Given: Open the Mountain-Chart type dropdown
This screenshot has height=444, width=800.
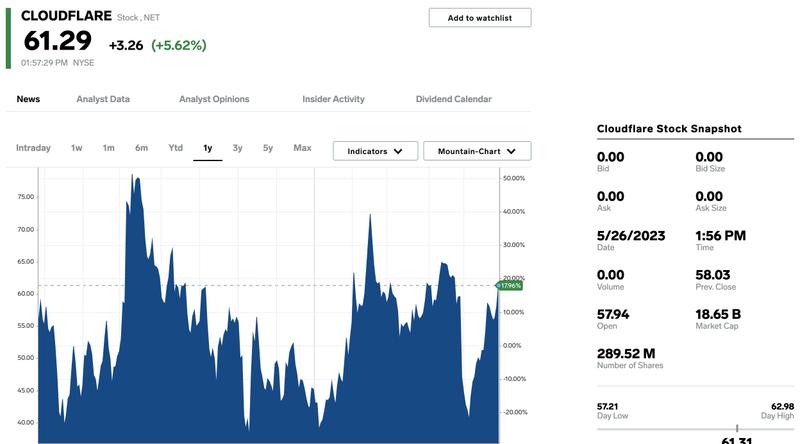Looking at the screenshot, I should click(x=477, y=151).
